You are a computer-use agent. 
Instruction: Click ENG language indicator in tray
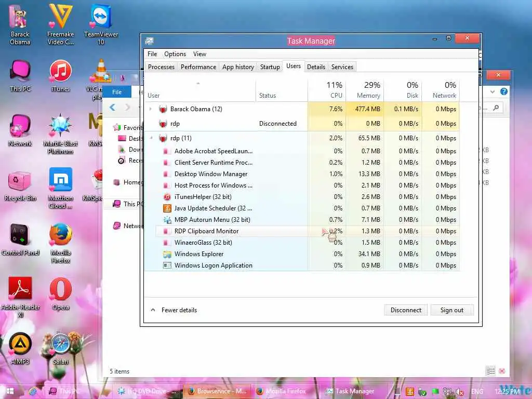click(x=477, y=392)
